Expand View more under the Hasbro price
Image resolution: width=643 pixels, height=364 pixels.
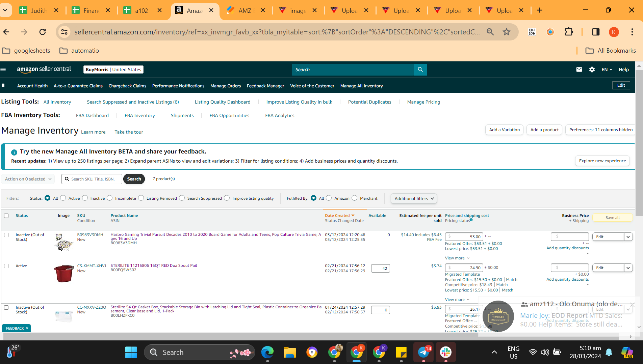click(x=457, y=258)
